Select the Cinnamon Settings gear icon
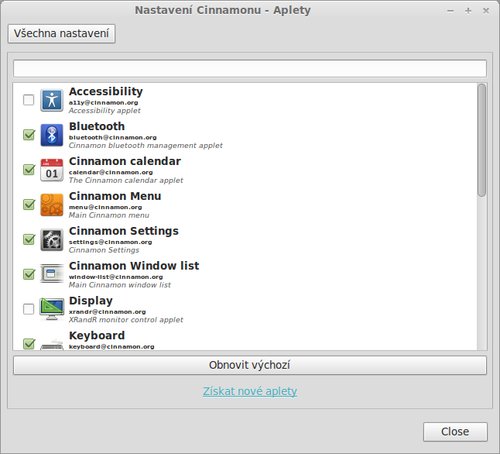The image size is (500, 454). point(52,240)
